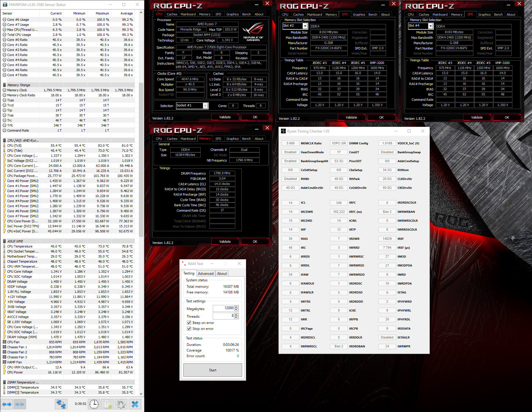
Task: Toggle the Beep on error checkbox
Action: click(x=189, y=323)
